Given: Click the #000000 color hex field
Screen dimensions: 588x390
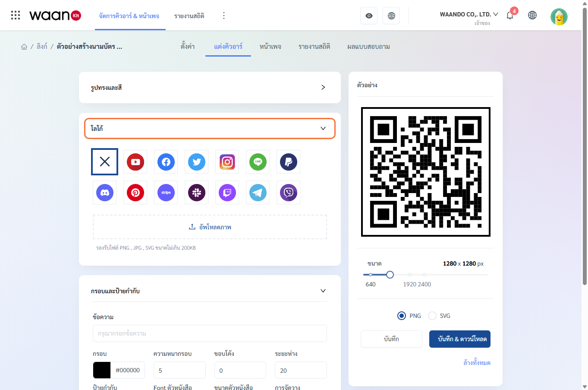Looking at the screenshot, I should 128,370.
